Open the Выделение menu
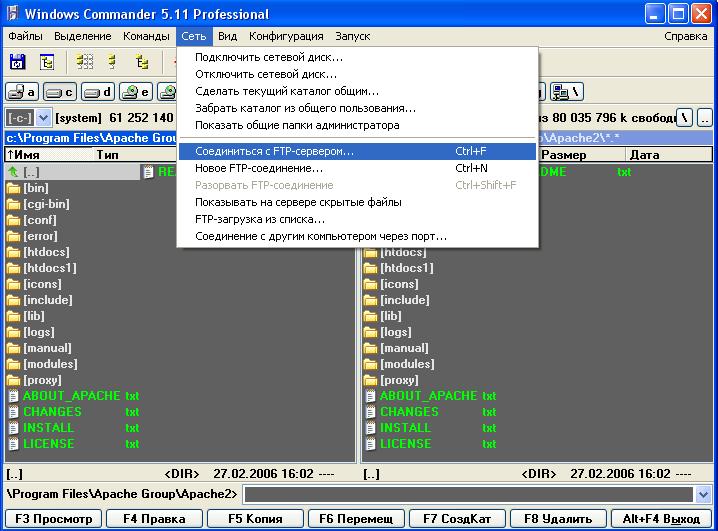Screen dimensions: 718x531 point(82,36)
